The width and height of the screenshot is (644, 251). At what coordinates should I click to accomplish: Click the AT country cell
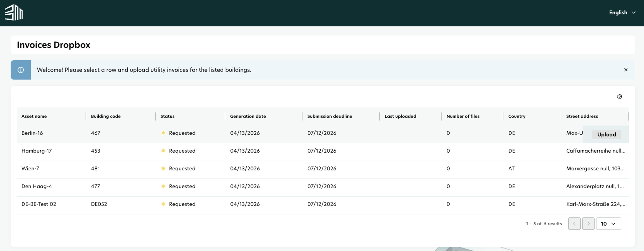click(511, 168)
